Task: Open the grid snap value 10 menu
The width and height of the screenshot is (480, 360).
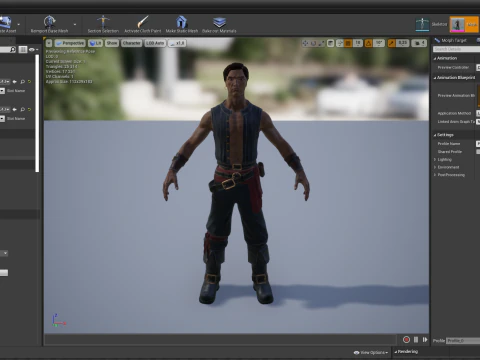Action: pyautogui.click(x=358, y=43)
